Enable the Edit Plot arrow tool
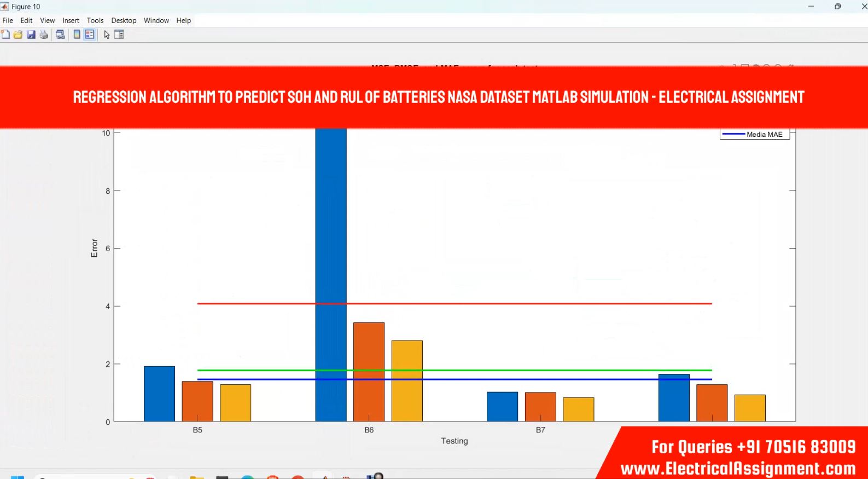The width and height of the screenshot is (868, 479). pyautogui.click(x=107, y=34)
